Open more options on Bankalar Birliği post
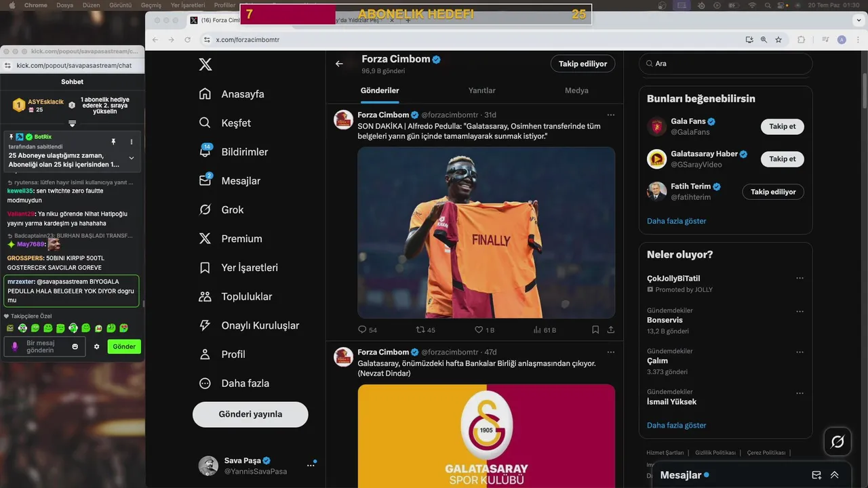 (611, 352)
